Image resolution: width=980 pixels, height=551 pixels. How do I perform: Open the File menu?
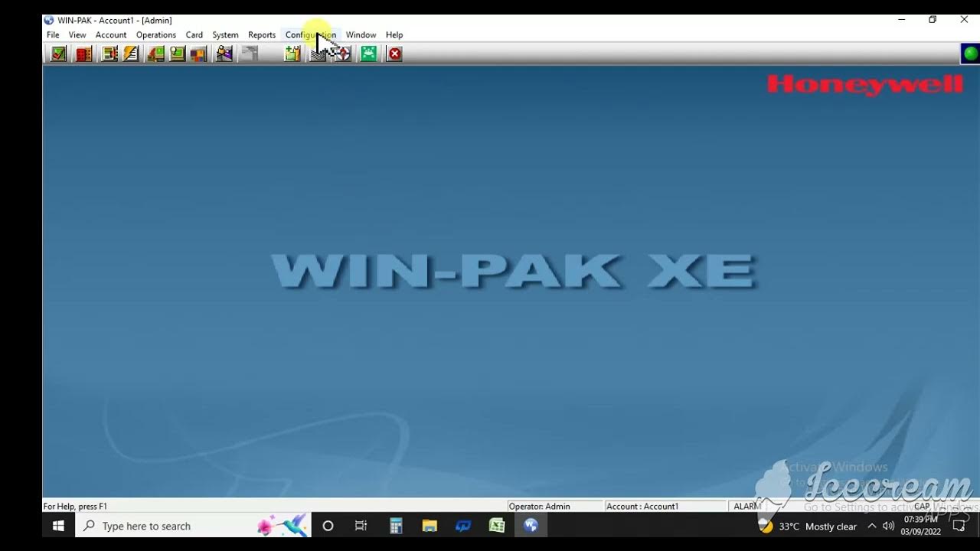coord(53,34)
